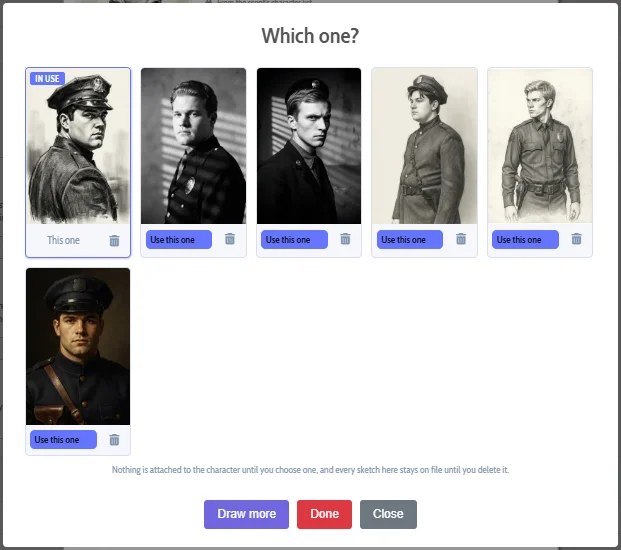
Task: Use the fifth blond officer sketch
Action: pos(525,240)
